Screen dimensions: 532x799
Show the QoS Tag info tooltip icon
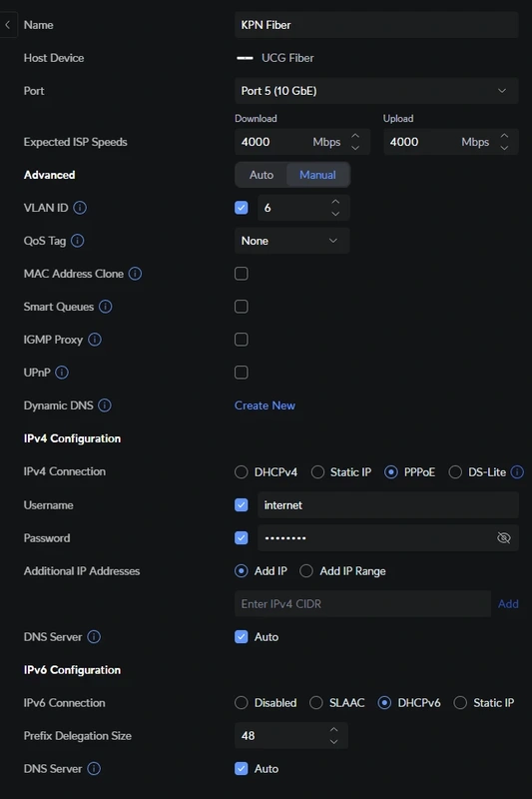[78, 241]
